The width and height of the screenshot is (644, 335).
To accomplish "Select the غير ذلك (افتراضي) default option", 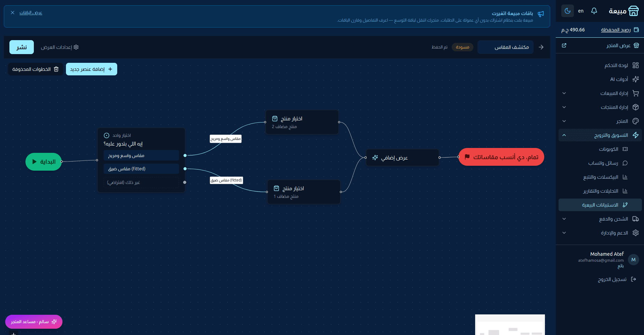I will point(141,183).
